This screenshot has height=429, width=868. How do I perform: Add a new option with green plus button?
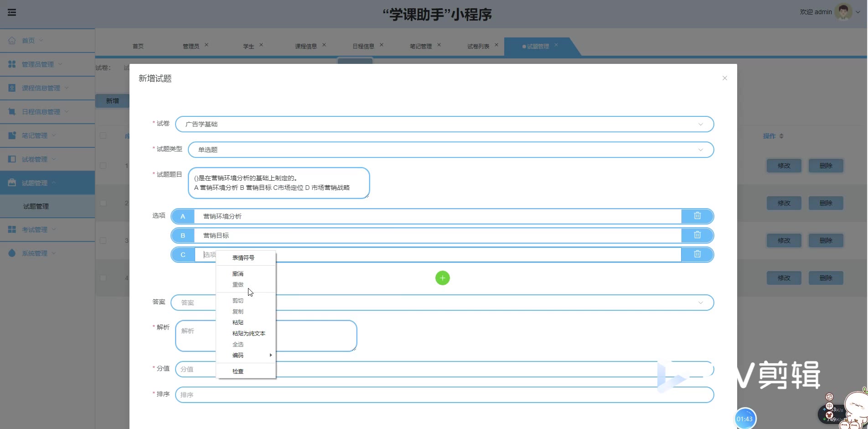[x=442, y=278]
